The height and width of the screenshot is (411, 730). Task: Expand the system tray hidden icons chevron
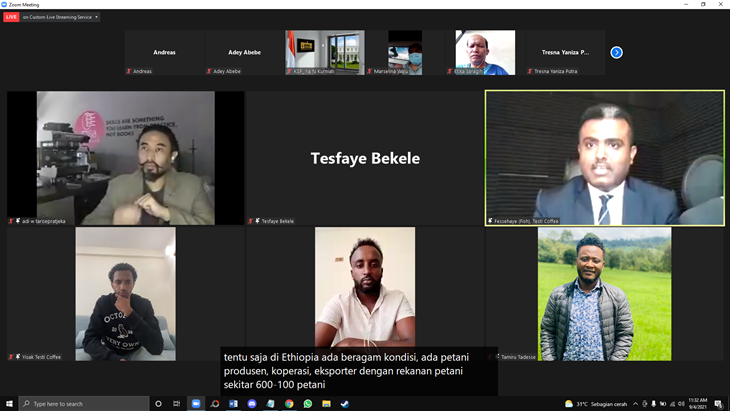pos(636,404)
